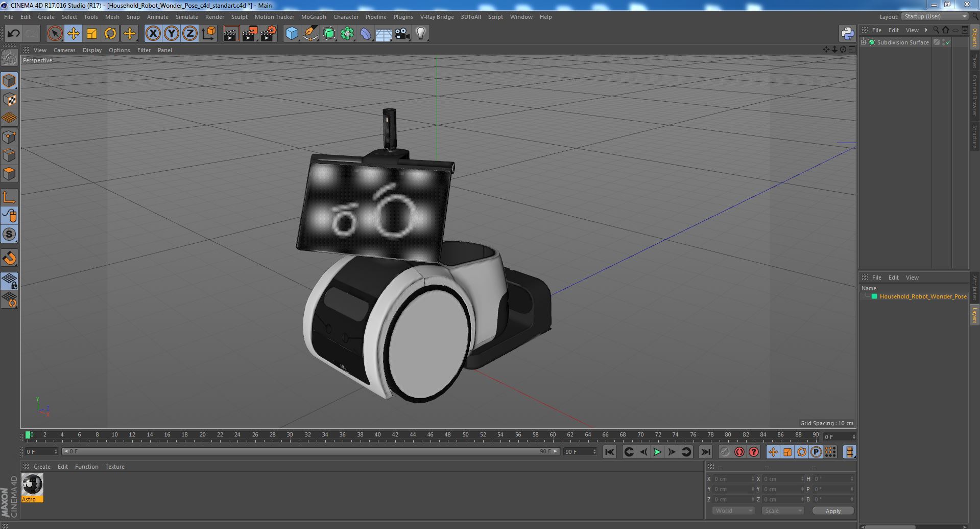The height and width of the screenshot is (529, 980).
Task: Open Edit Render Settings icon
Action: coord(268,34)
